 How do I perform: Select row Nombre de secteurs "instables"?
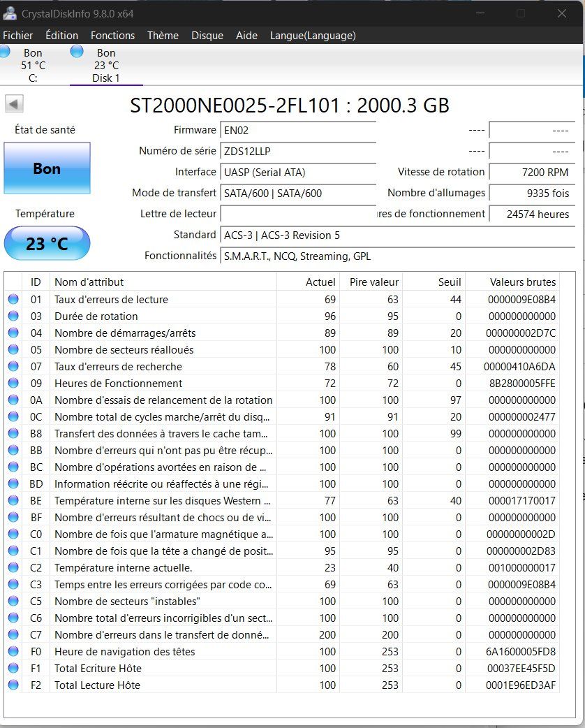281,602
